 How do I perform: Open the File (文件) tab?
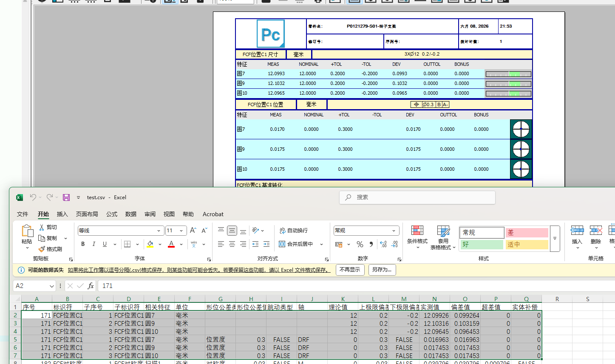(23, 214)
